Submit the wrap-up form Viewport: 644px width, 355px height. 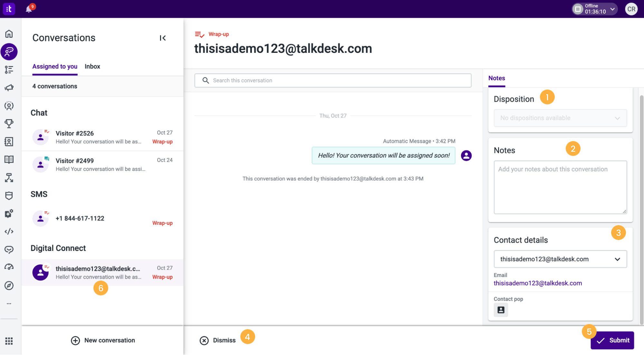(x=612, y=340)
